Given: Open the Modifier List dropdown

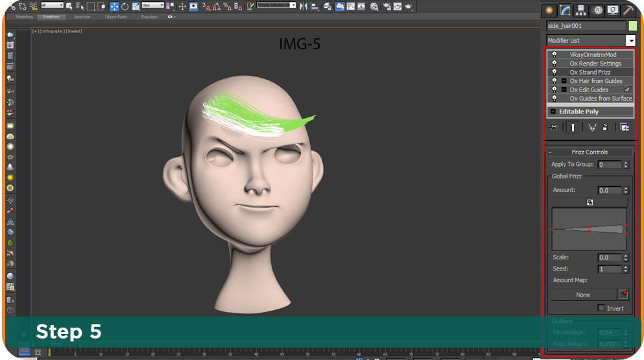Looking at the screenshot, I should click(x=630, y=41).
